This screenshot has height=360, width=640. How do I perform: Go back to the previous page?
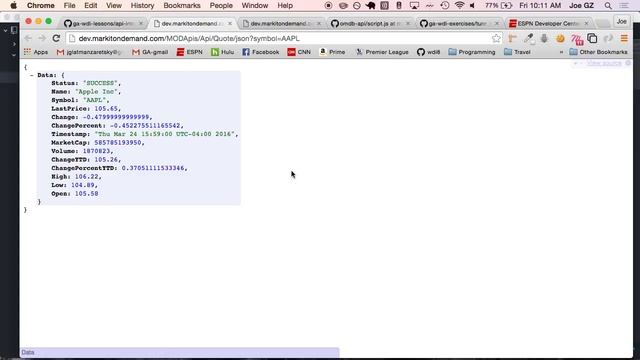point(28,38)
